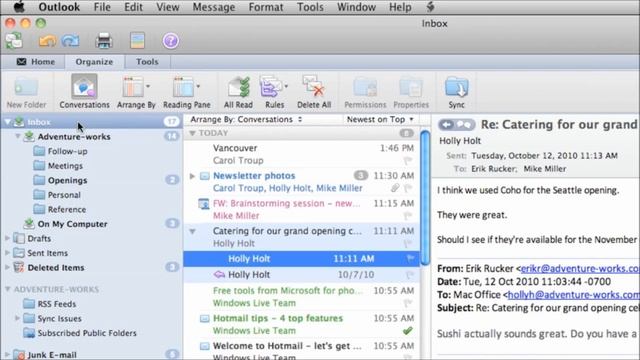Mark messages with All Read
The width and height of the screenshot is (640, 360).
(x=238, y=92)
